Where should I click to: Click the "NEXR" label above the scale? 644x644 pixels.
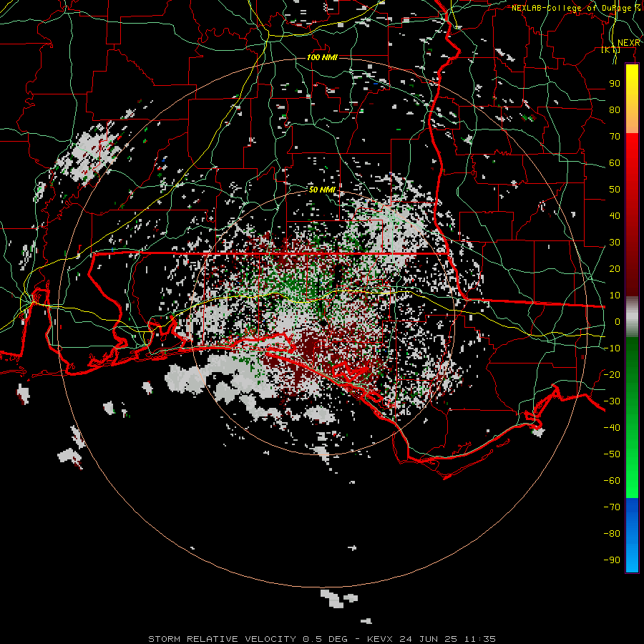[x=628, y=43]
